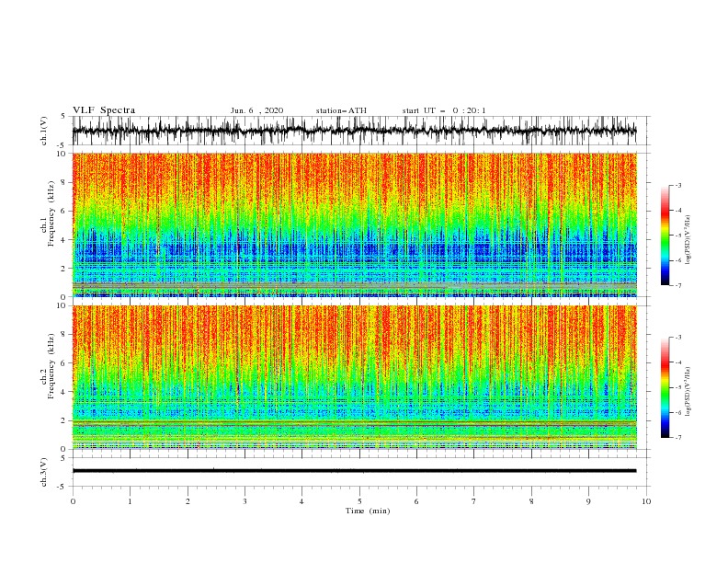This screenshot has height=563, width=728.
Task: Click the upper 'log(PSD)(V²/Hz)' colorbar label
Action: (x=688, y=240)
